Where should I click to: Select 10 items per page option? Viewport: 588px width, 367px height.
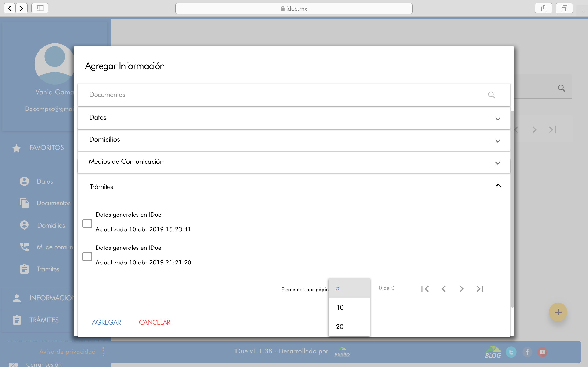pyautogui.click(x=340, y=307)
